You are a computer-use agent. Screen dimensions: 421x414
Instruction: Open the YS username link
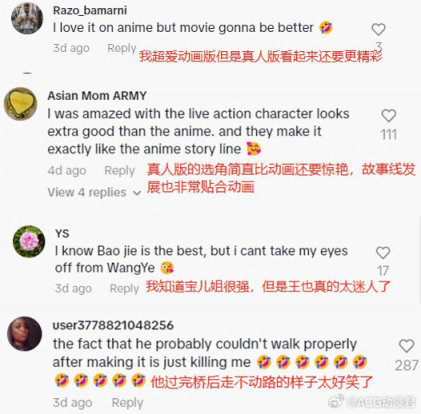(x=62, y=233)
